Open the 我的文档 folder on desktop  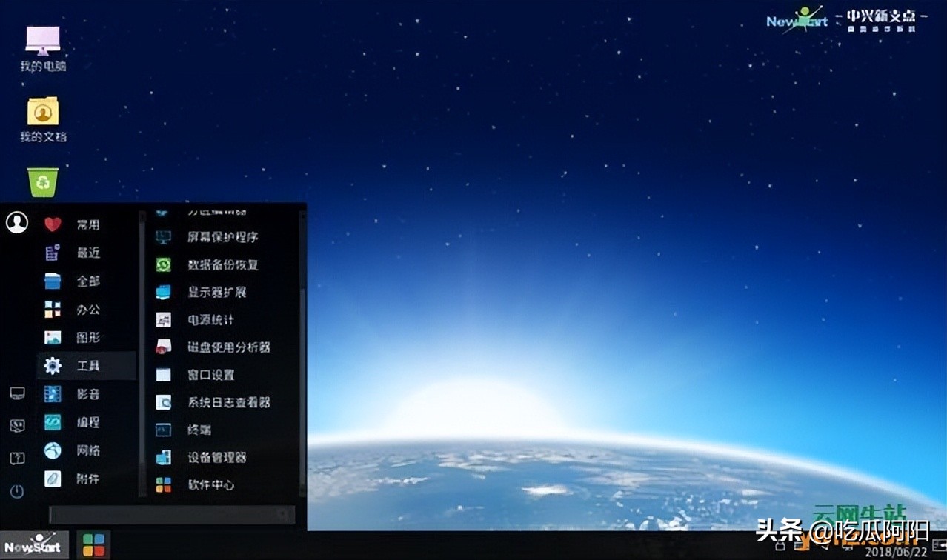43,119
